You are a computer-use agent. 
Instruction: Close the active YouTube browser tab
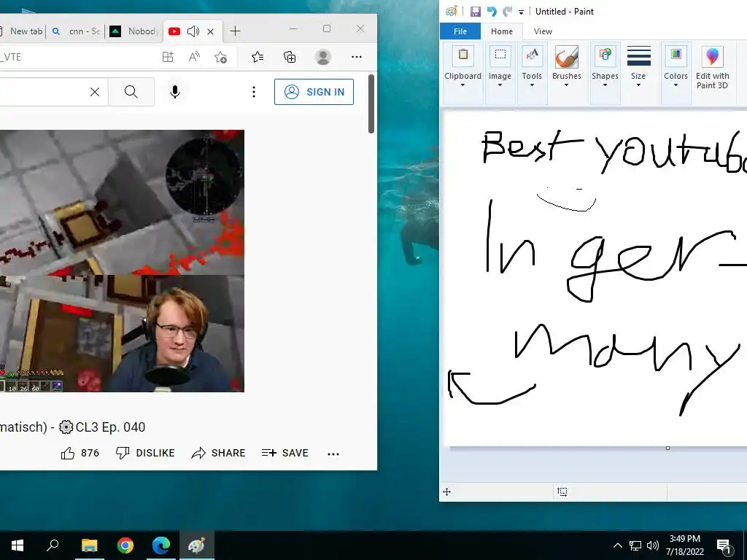click(211, 31)
